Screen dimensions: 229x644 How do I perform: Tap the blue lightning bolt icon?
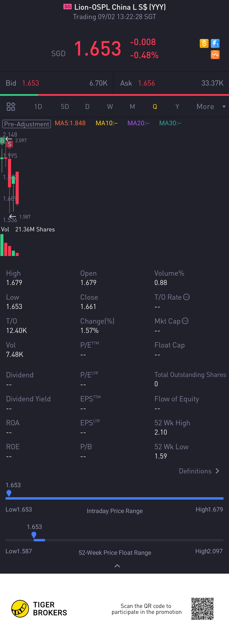click(x=215, y=43)
